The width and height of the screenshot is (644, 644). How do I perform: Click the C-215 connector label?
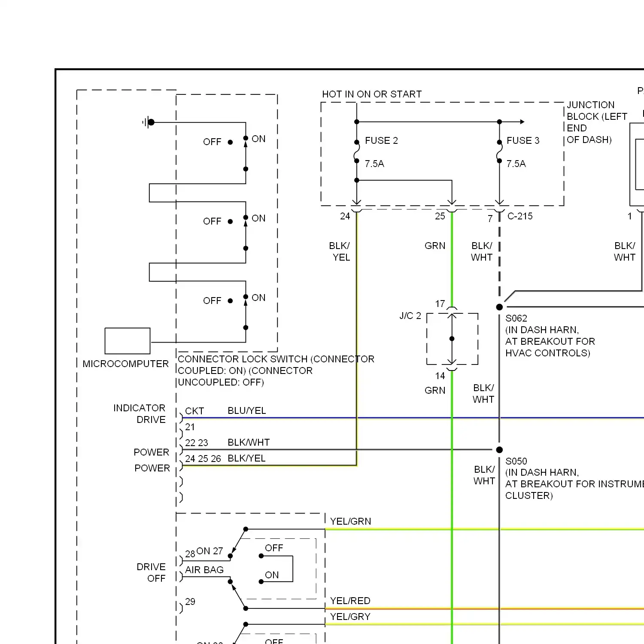(520, 216)
